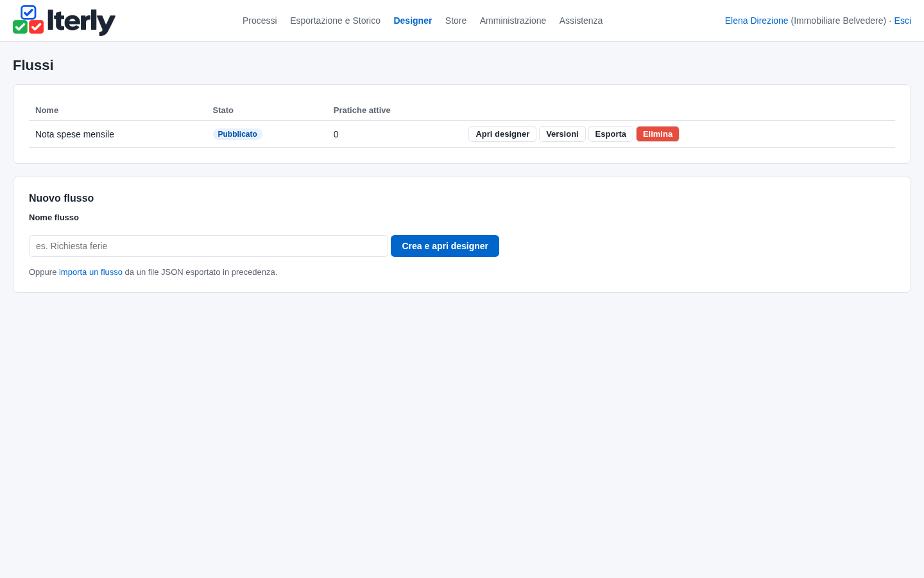Image resolution: width=924 pixels, height=578 pixels.
Task: Go to Esportazione e Storico
Action: pyautogui.click(x=335, y=21)
